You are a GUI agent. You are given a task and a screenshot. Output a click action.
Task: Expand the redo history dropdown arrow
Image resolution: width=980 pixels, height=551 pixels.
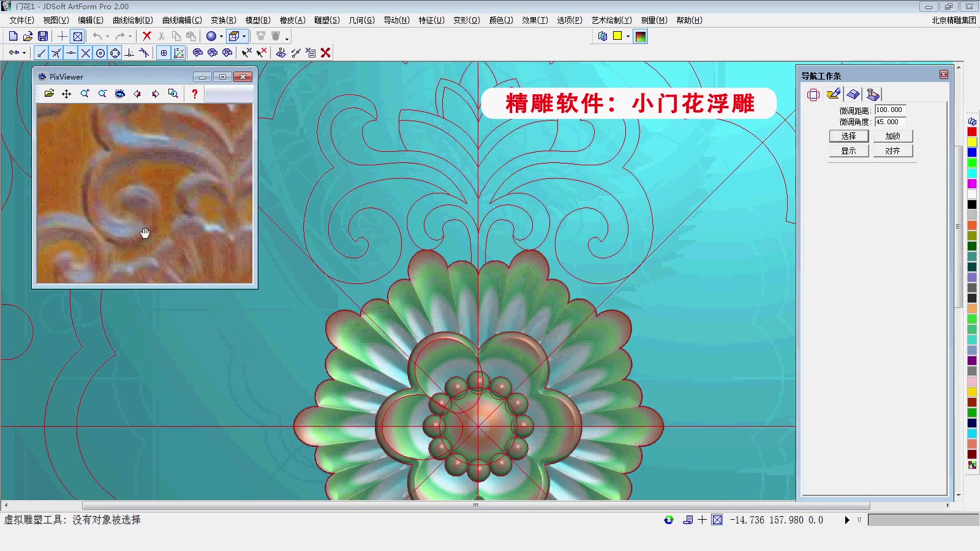[130, 36]
